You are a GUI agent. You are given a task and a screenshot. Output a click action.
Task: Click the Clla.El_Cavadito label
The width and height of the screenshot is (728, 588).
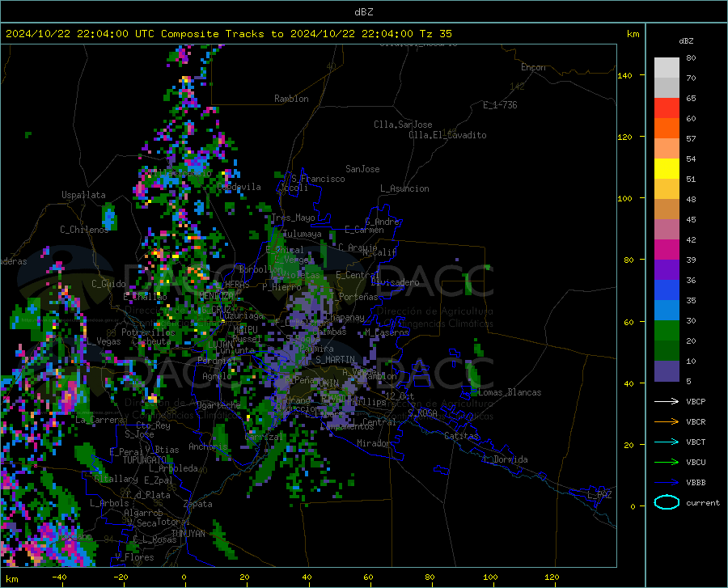(447, 135)
